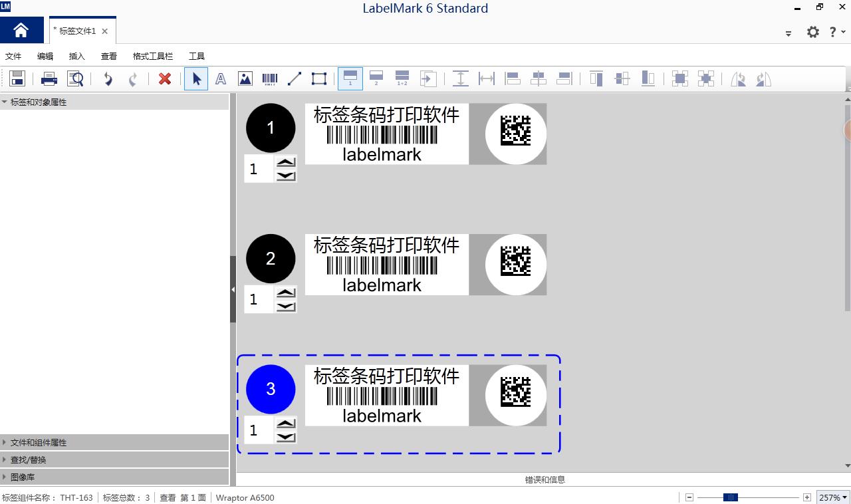Click the undo arrow icon
Image resolution: width=851 pixels, height=504 pixels.
tap(108, 78)
